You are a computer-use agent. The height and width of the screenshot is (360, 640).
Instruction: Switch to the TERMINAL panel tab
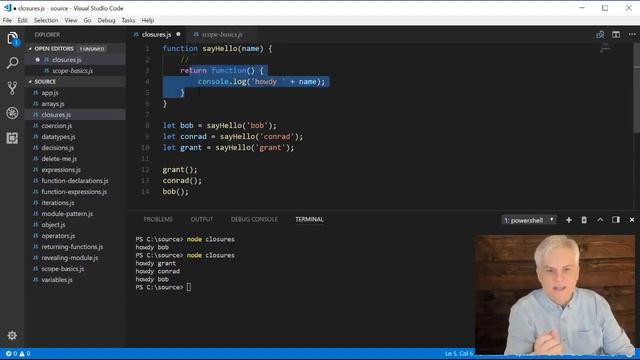coord(309,220)
